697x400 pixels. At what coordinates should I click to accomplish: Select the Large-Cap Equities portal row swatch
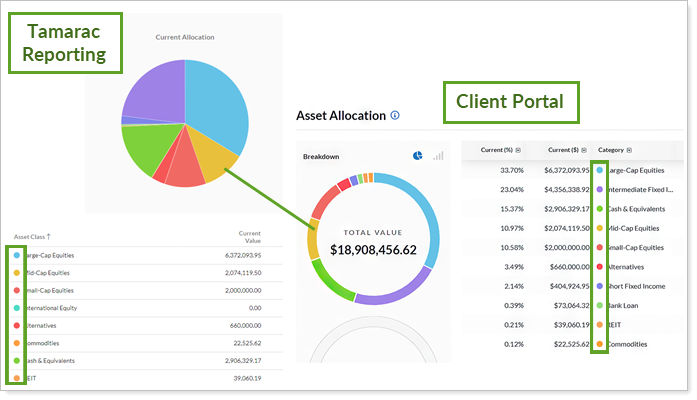point(599,172)
